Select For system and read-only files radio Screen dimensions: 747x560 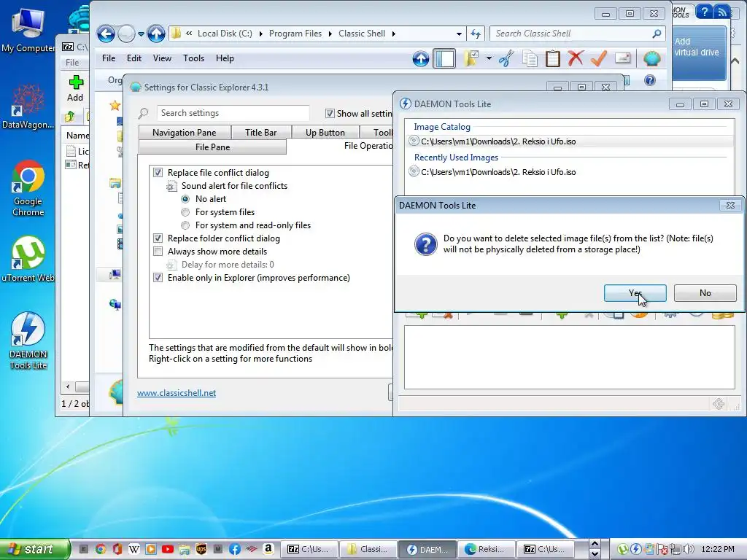point(185,225)
